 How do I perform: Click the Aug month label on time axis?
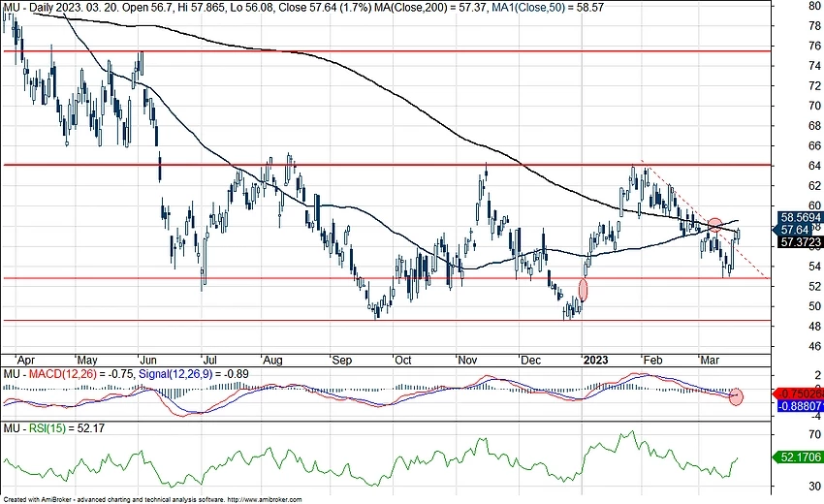tap(272, 361)
